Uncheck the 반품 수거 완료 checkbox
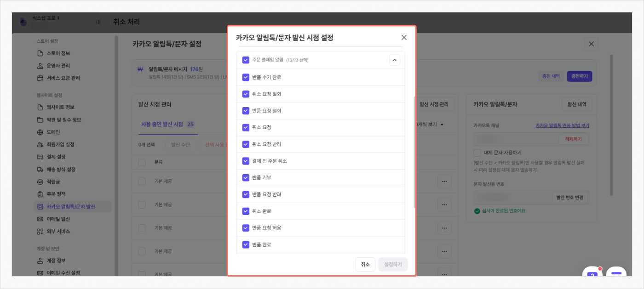The image size is (644, 289). 246,77
